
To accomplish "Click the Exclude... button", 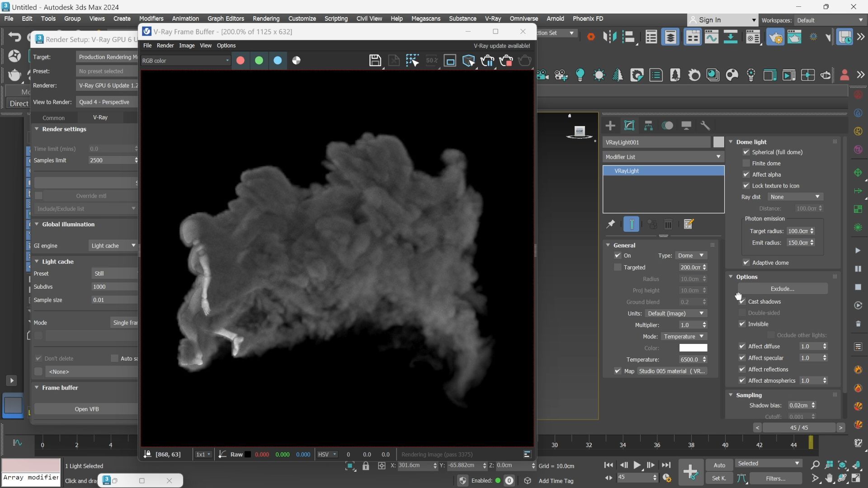I will 782,289.
